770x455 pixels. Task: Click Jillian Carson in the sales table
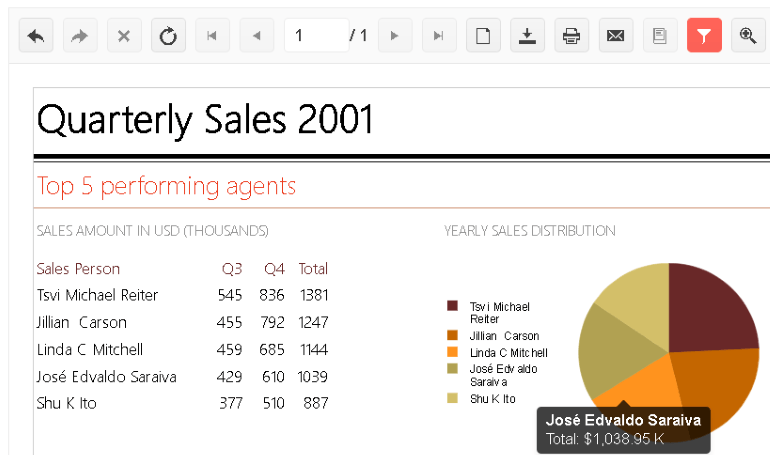click(x=82, y=322)
